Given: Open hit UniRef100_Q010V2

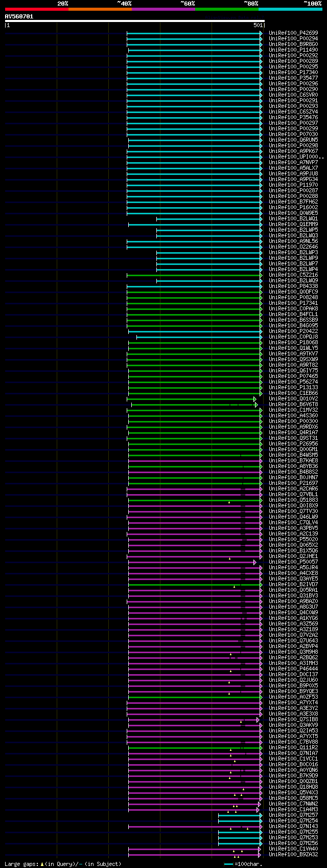Looking at the screenshot, I should (x=293, y=398).
